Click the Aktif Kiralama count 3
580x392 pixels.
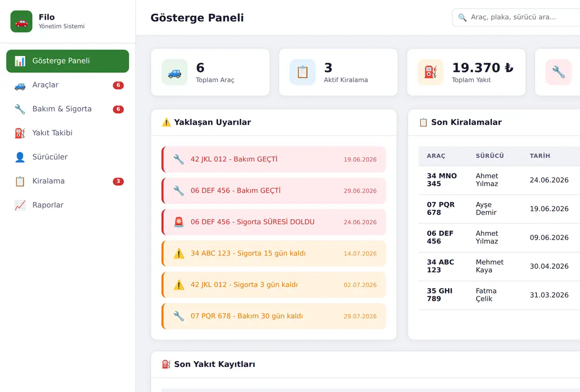(328, 68)
